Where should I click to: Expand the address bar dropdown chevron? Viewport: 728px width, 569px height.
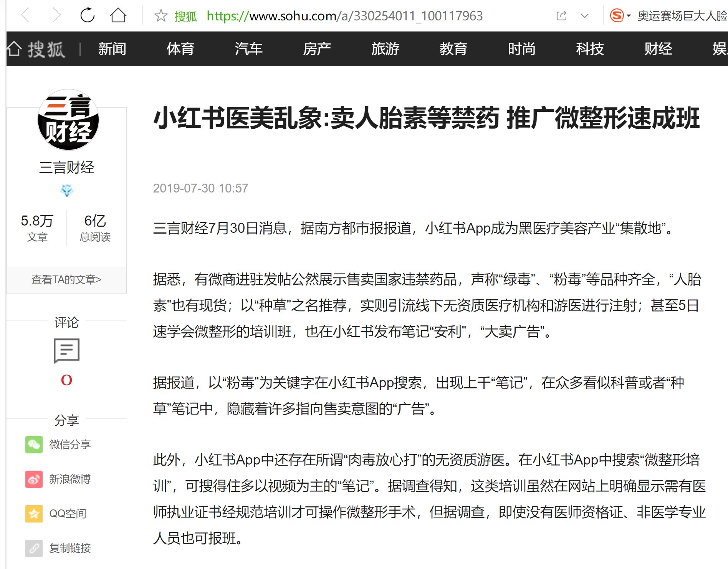click(584, 16)
